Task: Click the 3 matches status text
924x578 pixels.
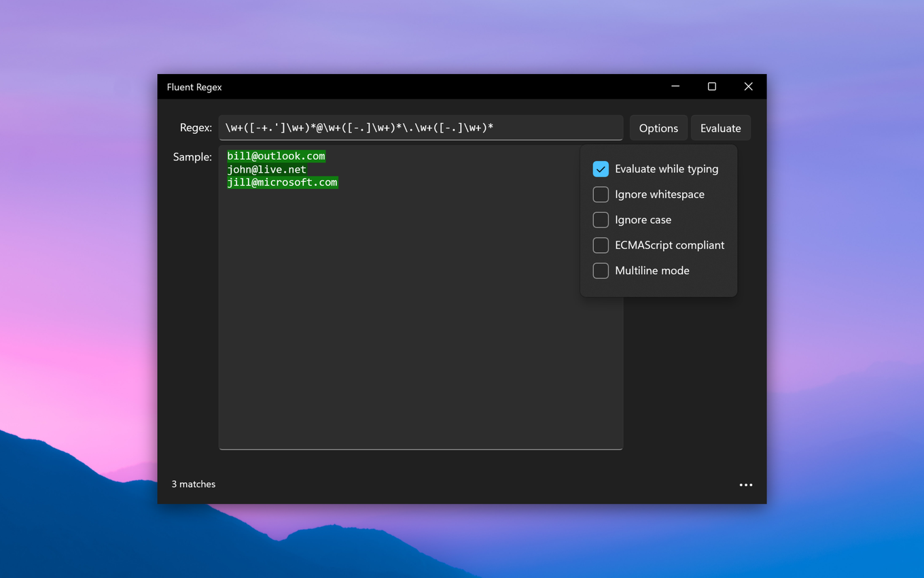Action: (x=194, y=484)
